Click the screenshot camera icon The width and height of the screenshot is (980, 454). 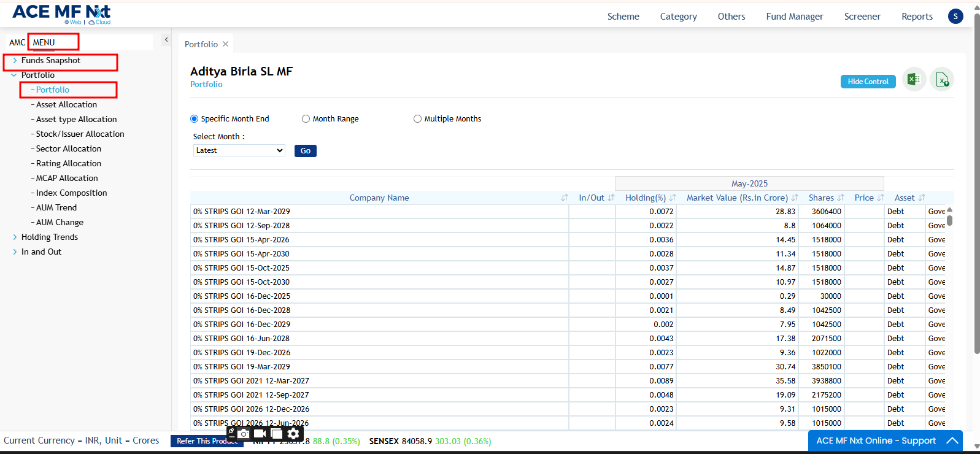click(x=244, y=434)
